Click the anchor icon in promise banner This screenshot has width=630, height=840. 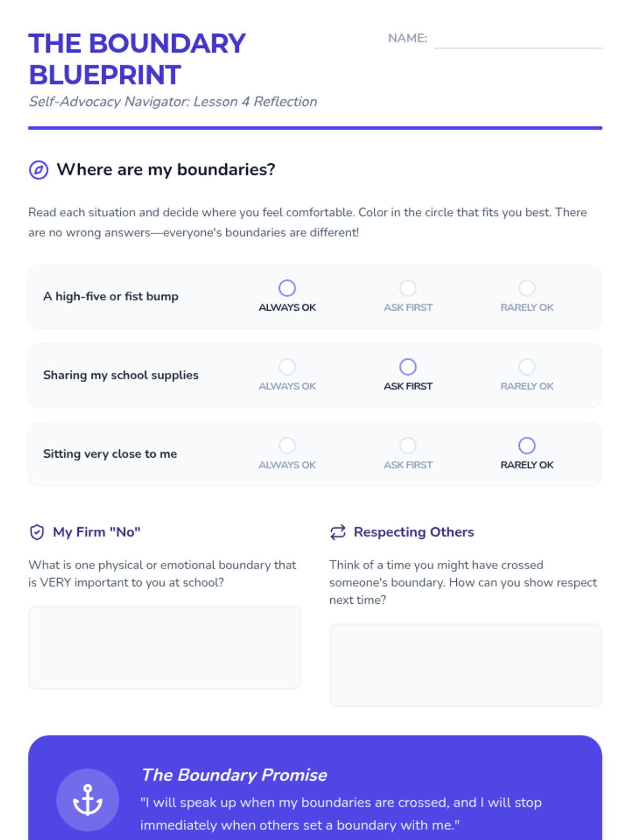[88, 800]
